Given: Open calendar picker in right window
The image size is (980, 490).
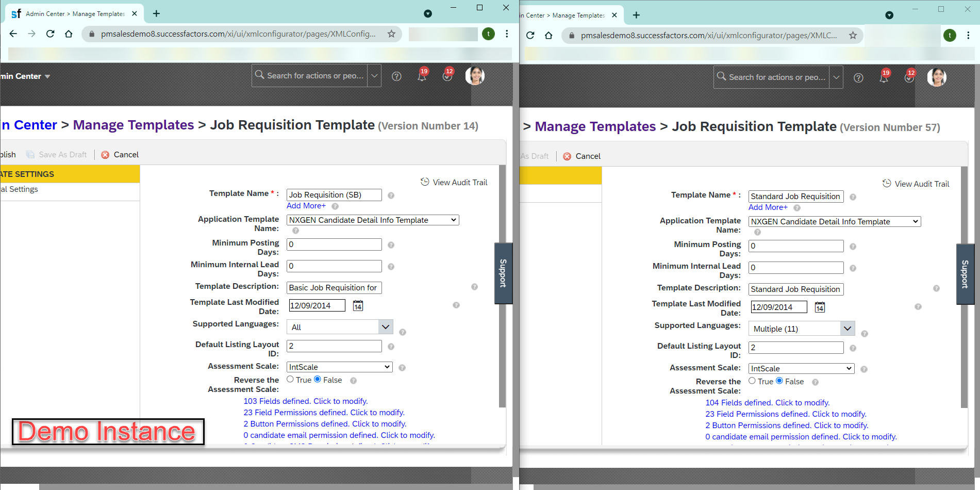Looking at the screenshot, I should click(820, 307).
